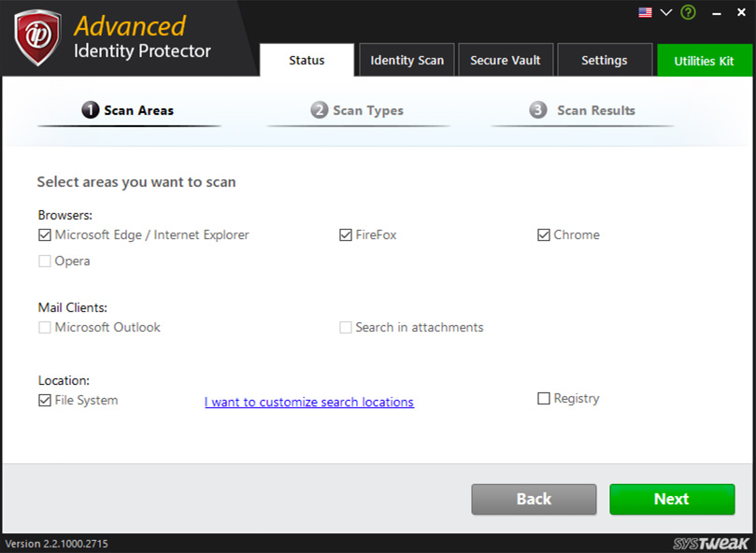Minimize the Advanced Identity Protector window
The image size is (756, 553).
717,14
